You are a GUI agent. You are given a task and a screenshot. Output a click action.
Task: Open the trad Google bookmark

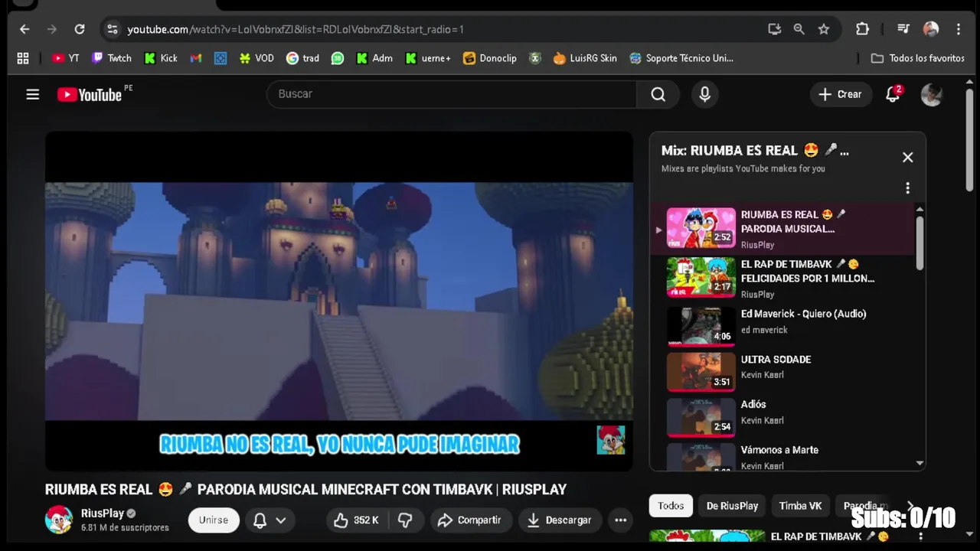coord(302,58)
